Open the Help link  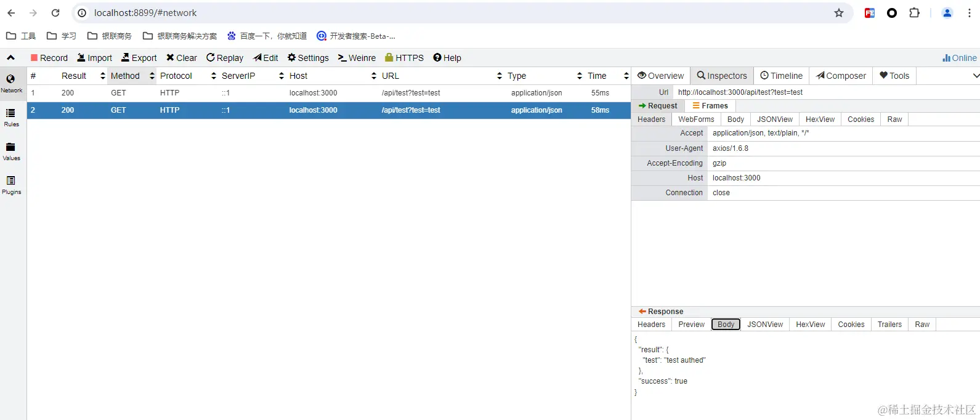(x=447, y=58)
